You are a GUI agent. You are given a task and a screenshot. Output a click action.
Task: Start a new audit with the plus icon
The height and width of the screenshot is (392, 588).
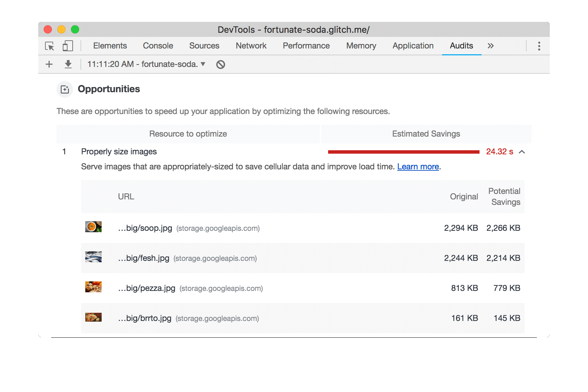point(49,64)
